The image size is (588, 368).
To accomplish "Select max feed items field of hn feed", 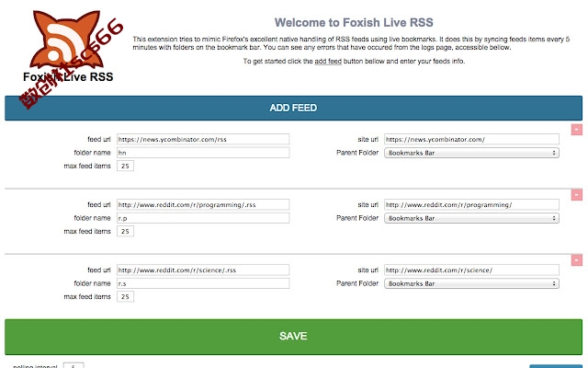I will tap(125, 166).
